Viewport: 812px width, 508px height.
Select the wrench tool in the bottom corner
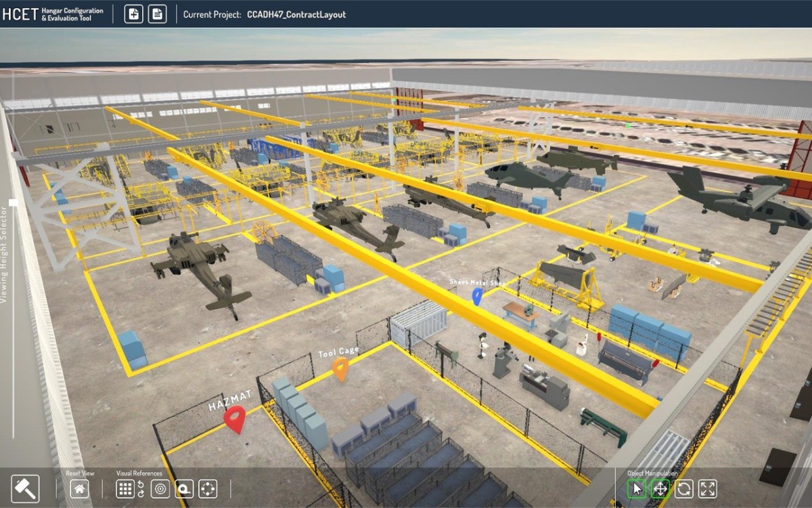pyautogui.click(x=25, y=488)
